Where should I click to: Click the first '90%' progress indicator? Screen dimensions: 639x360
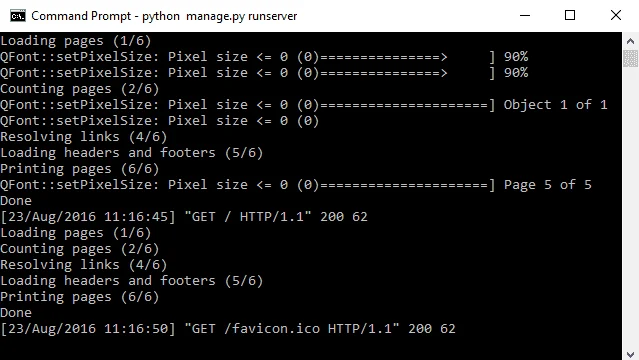(516, 57)
